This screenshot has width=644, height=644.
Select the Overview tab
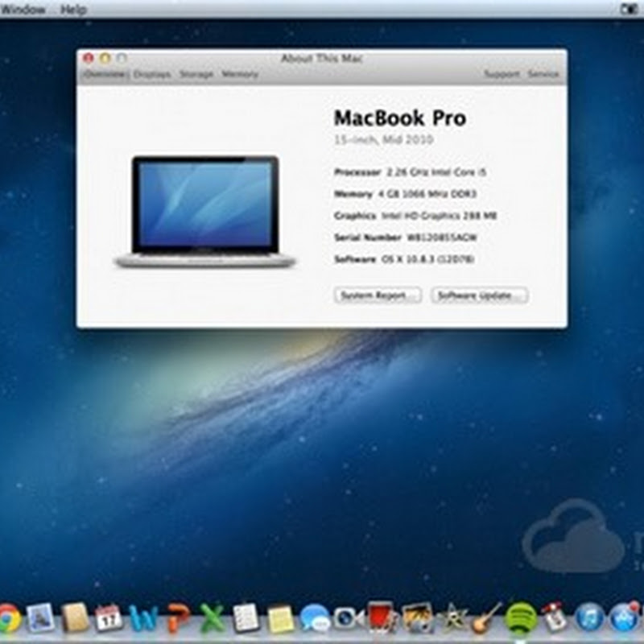coord(105,74)
